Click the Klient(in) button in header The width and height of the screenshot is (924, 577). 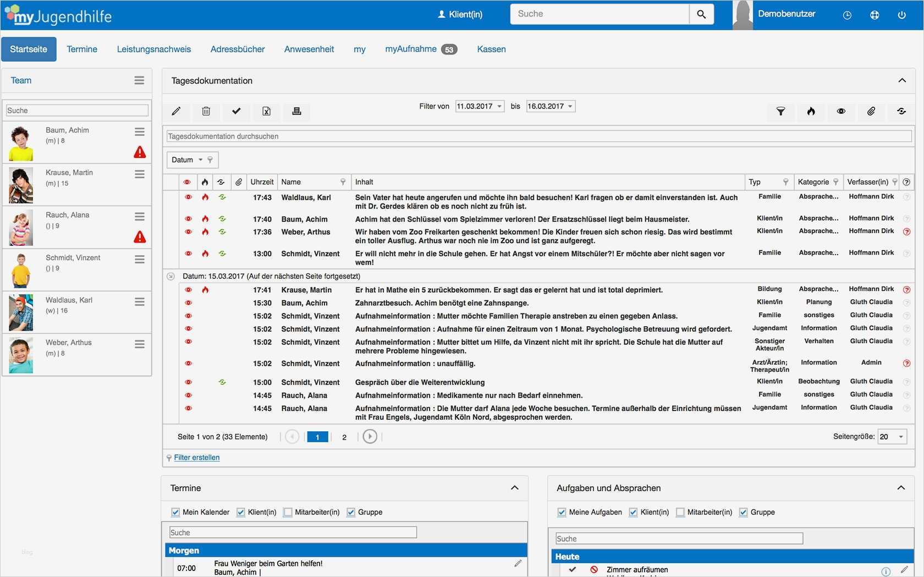(460, 14)
